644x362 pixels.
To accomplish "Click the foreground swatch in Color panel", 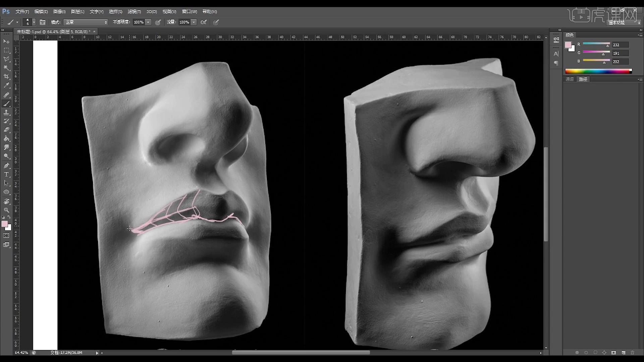I will pos(568,45).
